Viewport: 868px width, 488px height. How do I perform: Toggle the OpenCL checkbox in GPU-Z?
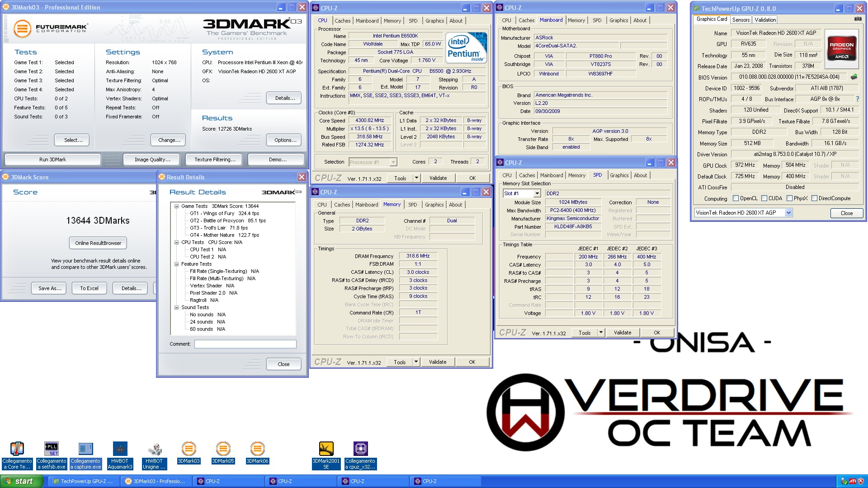[x=736, y=198]
